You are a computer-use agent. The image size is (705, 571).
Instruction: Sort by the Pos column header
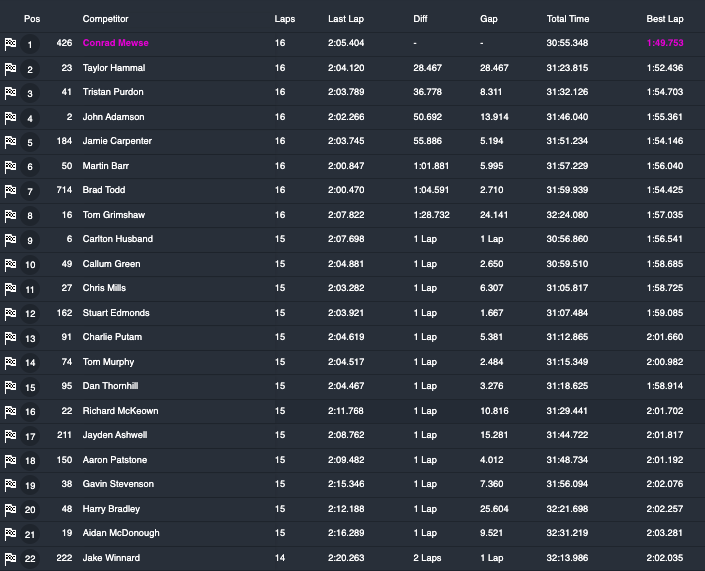point(31,19)
